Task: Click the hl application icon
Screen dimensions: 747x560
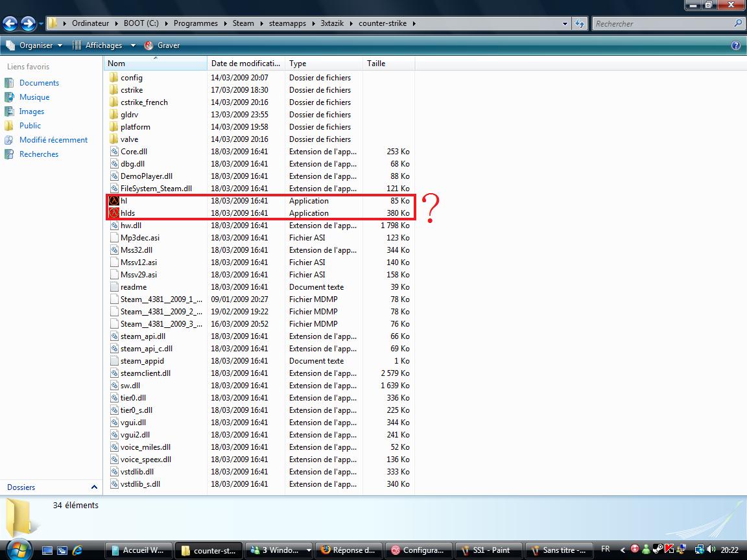Action: [114, 201]
